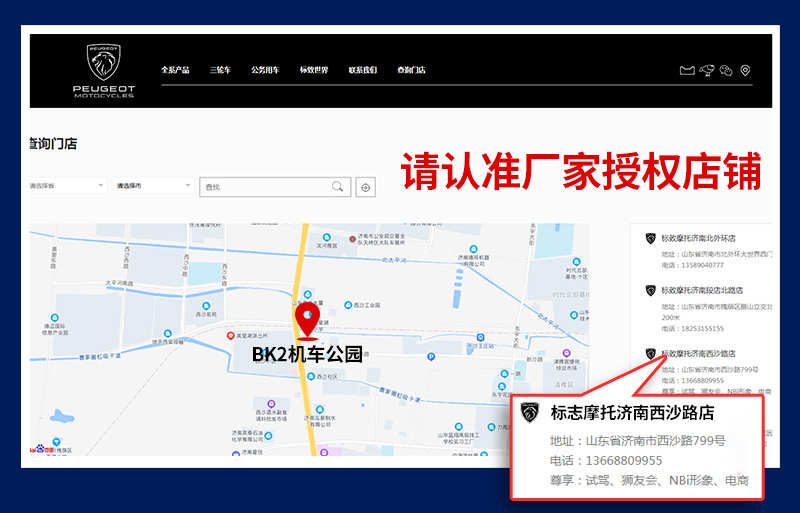Click the blue parking P marker on map

[x=431, y=357]
